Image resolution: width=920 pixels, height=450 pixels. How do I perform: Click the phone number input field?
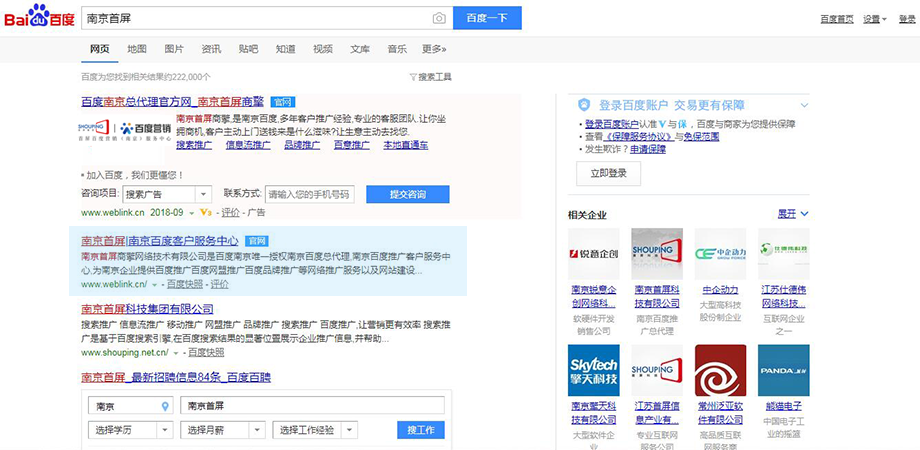tap(310, 194)
